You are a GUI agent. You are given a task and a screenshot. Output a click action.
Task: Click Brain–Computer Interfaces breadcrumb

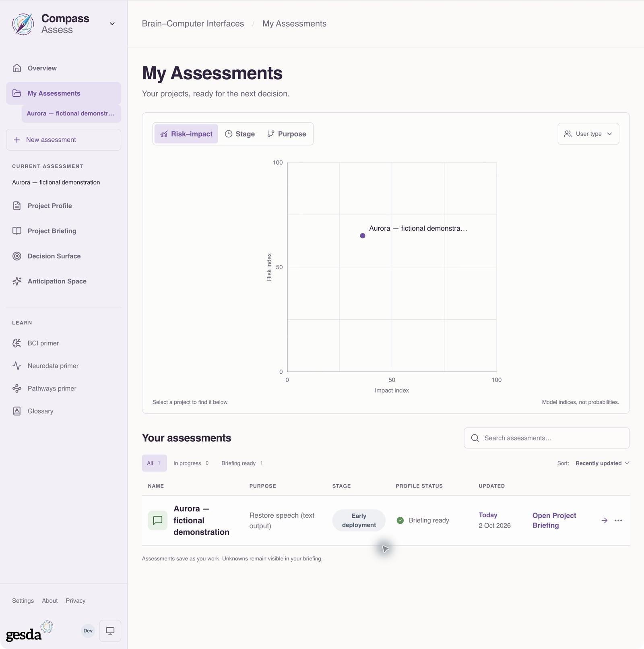coord(193,24)
